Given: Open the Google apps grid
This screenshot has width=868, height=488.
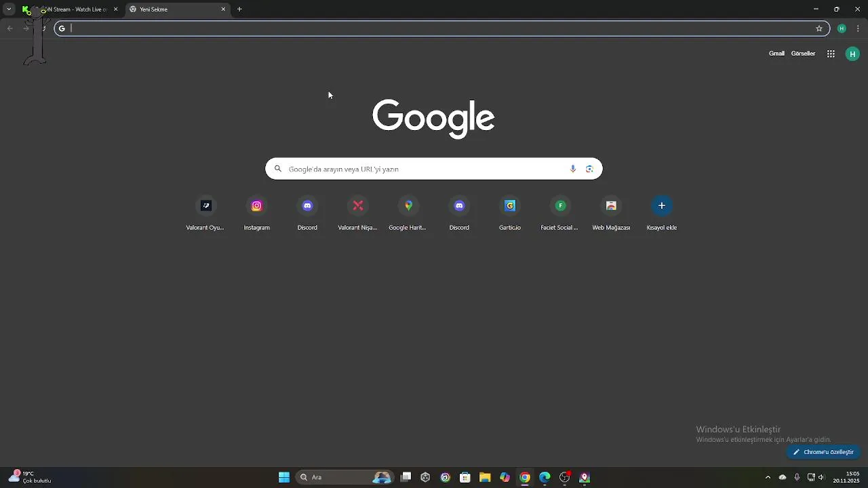Looking at the screenshot, I should click(x=831, y=54).
